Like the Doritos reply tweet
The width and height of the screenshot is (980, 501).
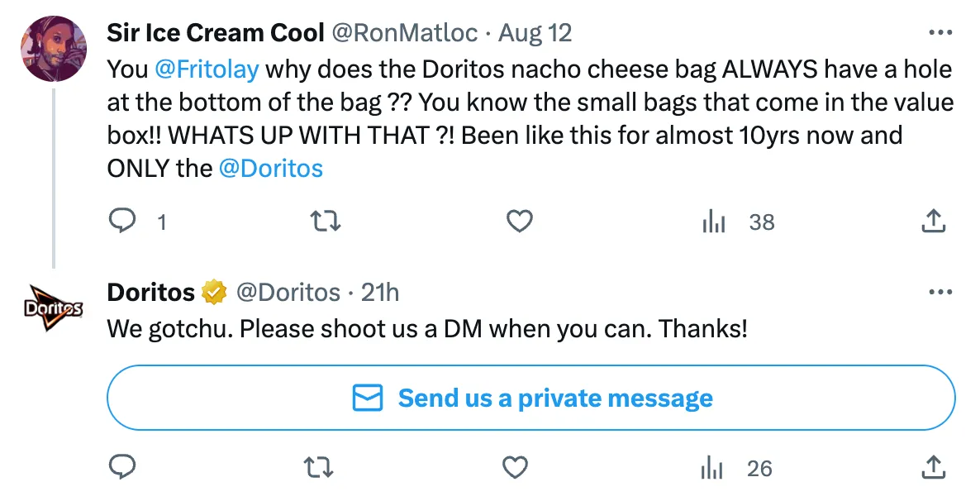tap(516, 468)
